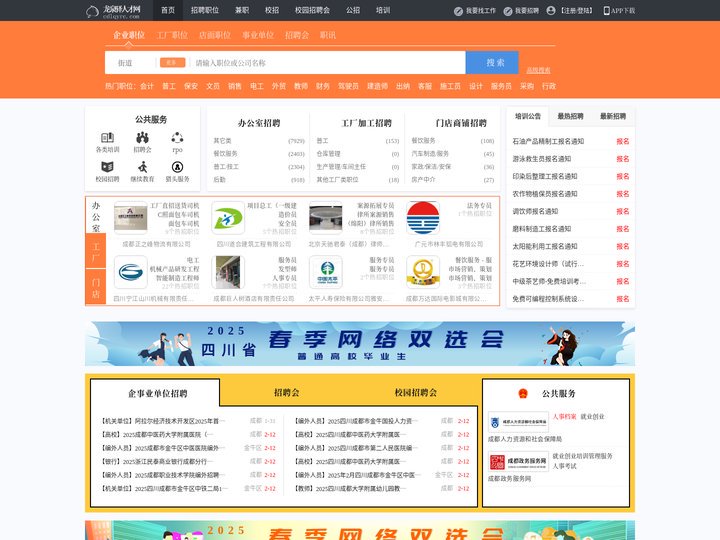This screenshot has height=540, width=720.
Task: Click 成都正之峰物流 company logo
Action: click(x=131, y=218)
